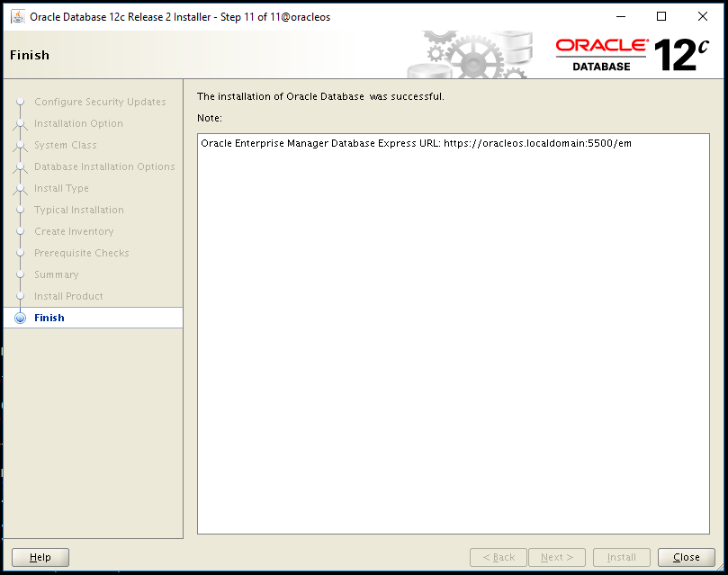
Task: Click the Close button to exit installer
Action: tap(686, 557)
